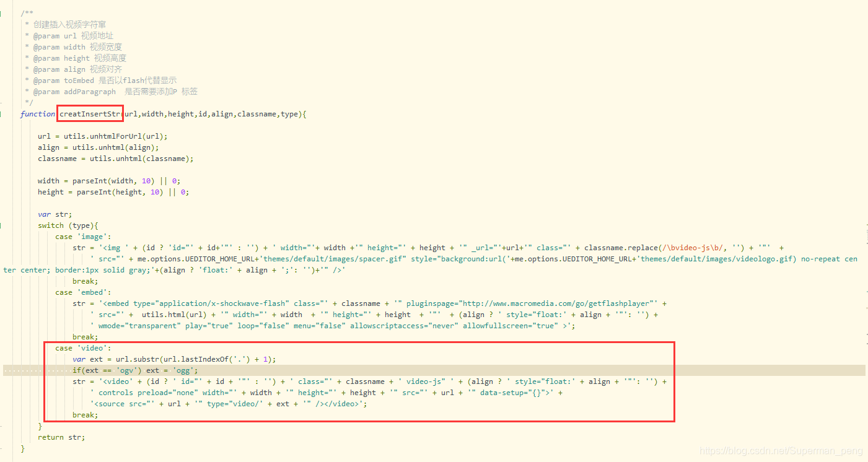Viewport: 868px width, 462px height.
Task: Click the 'return str;' statement
Action: click(61, 437)
